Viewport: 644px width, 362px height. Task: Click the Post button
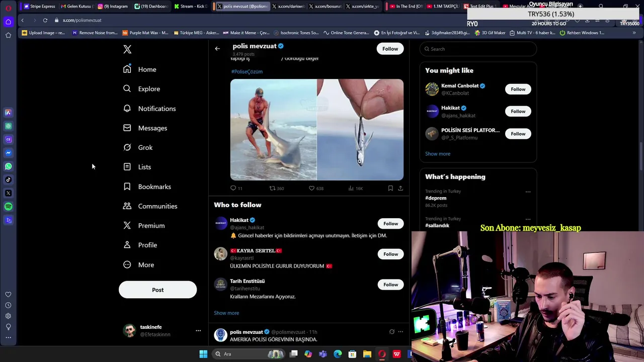157,290
